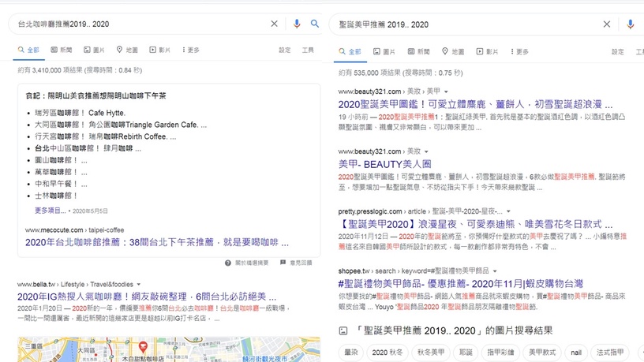644x362 pixels.
Task: Open 2020聖誕美甲圖鑑 result link
Action: coord(475,104)
